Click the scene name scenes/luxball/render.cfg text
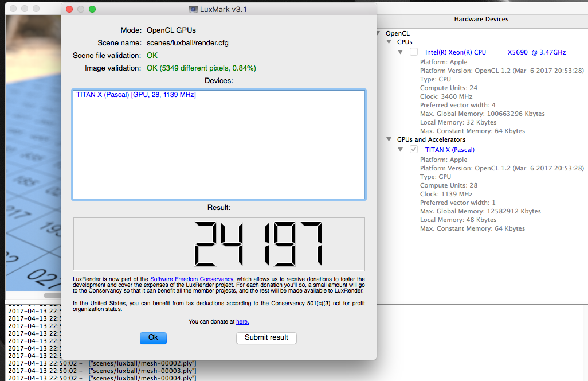The image size is (588, 381). pyautogui.click(x=187, y=43)
